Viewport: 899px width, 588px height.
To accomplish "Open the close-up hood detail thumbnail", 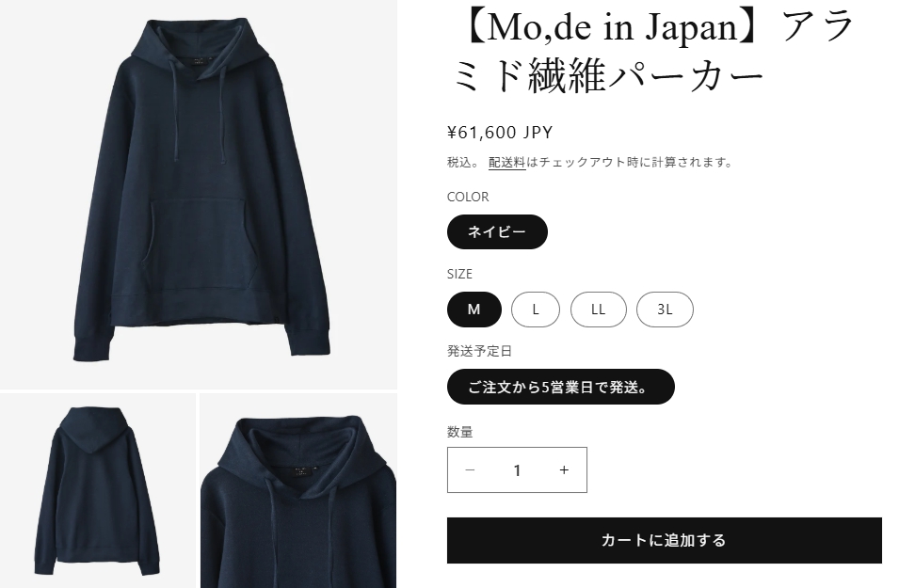I will coord(298,490).
